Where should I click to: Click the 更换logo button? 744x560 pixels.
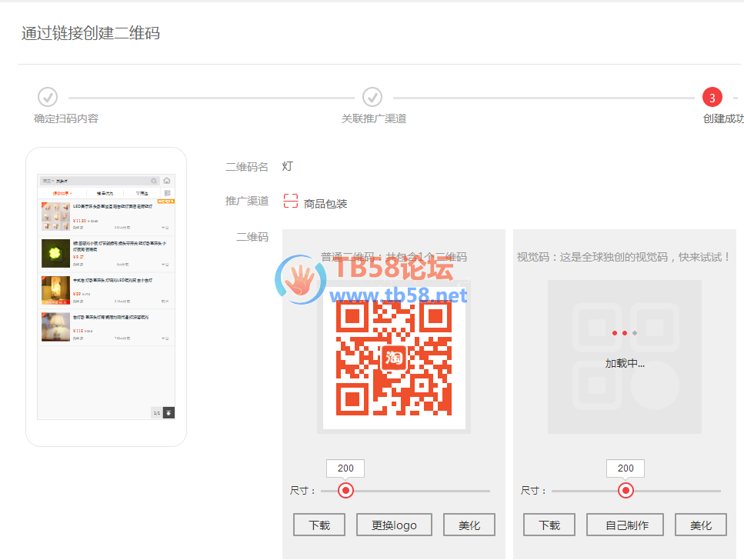pos(394,525)
